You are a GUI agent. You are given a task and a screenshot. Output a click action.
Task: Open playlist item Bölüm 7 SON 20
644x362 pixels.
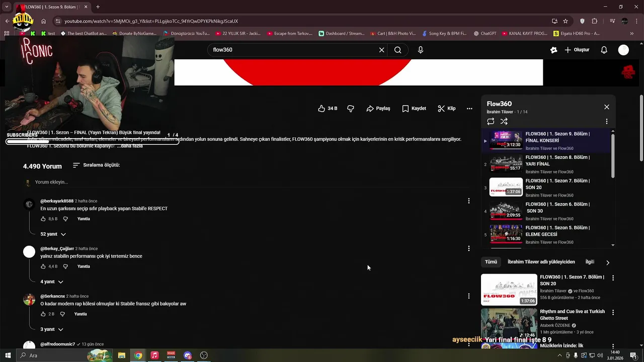pyautogui.click(x=546, y=188)
